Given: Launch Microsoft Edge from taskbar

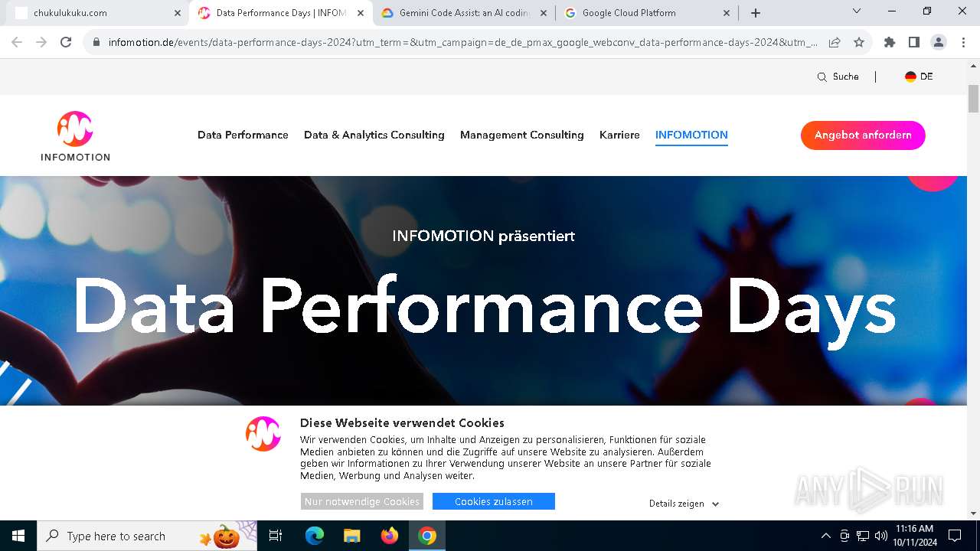Looking at the screenshot, I should pos(315,536).
